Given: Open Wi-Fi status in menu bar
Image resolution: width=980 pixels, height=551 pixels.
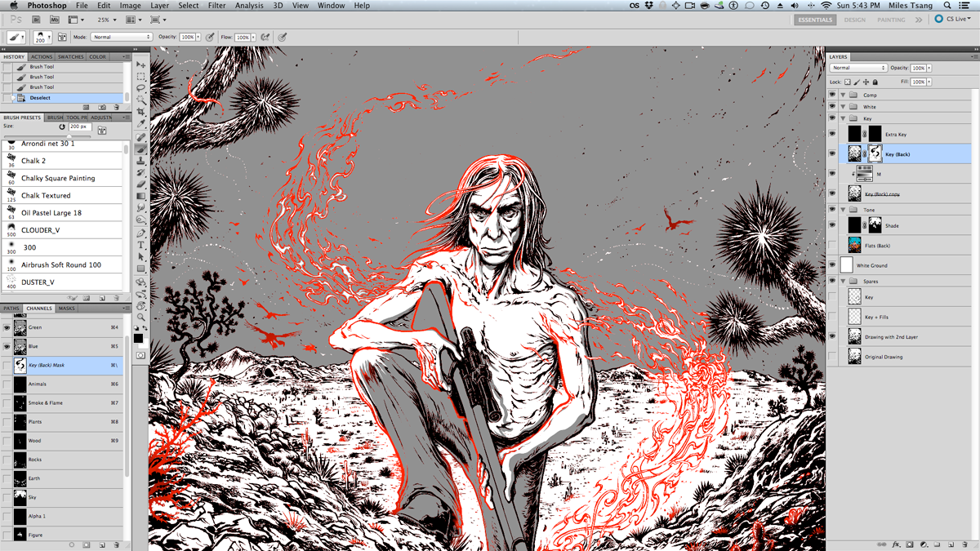Looking at the screenshot, I should pos(826,6).
